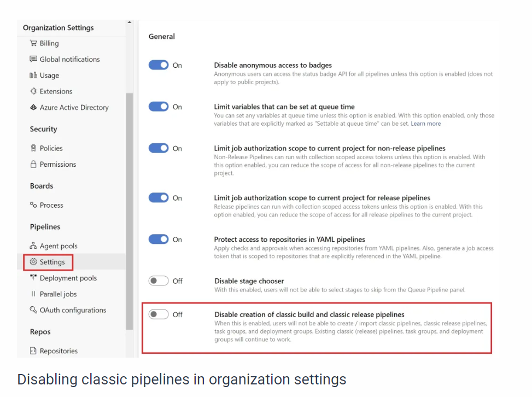532x397 pixels.
Task: Open Deployment pools in the sidebar
Action: coord(68,278)
